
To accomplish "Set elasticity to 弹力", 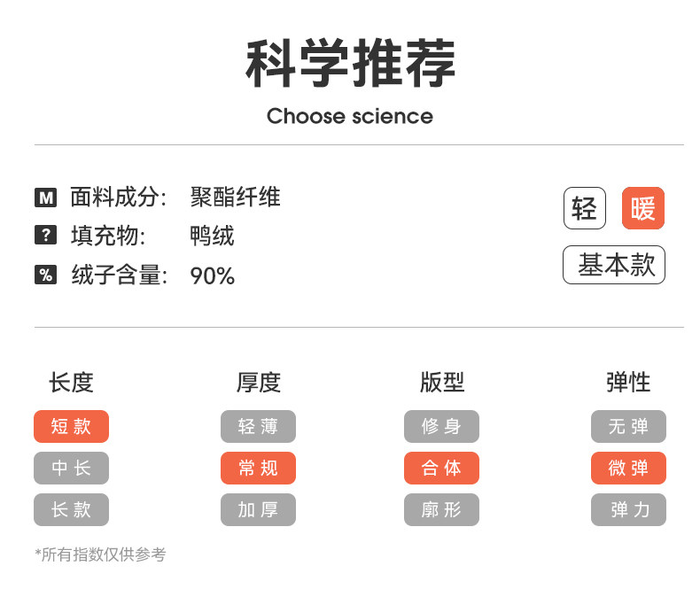I will pyautogui.click(x=628, y=509).
